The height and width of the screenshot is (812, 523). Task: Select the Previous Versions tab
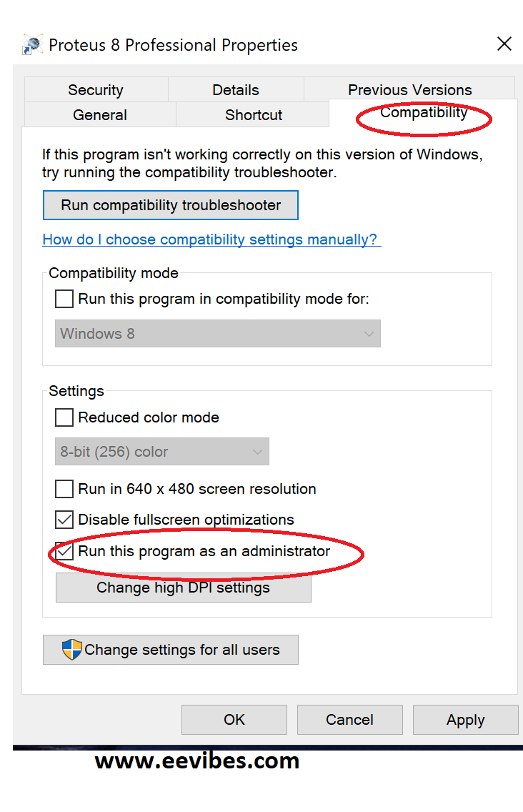click(409, 89)
